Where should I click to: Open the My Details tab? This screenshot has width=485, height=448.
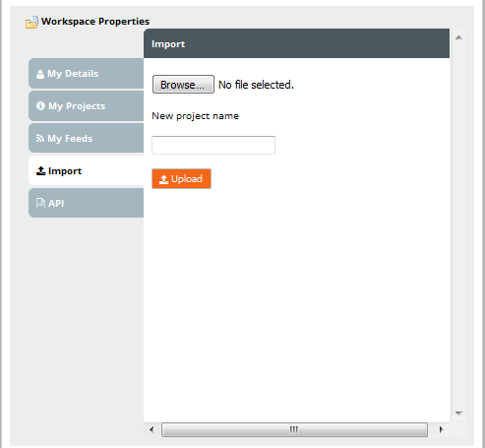coord(87,74)
